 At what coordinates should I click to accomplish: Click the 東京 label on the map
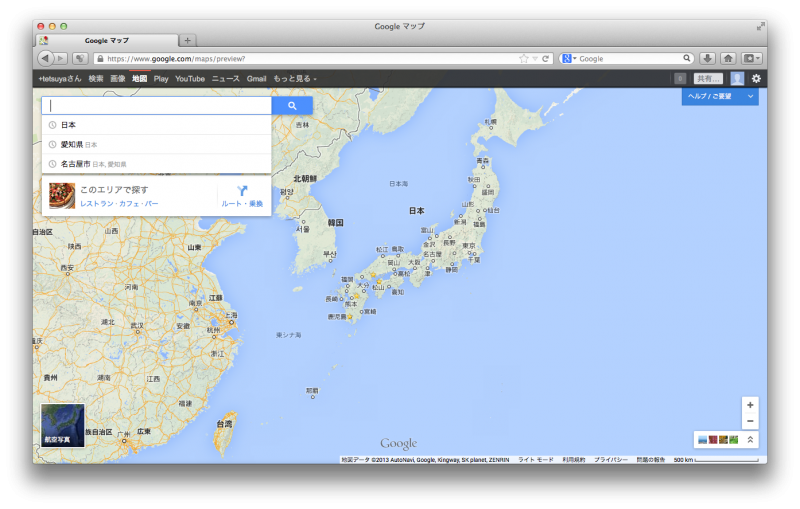[469, 245]
